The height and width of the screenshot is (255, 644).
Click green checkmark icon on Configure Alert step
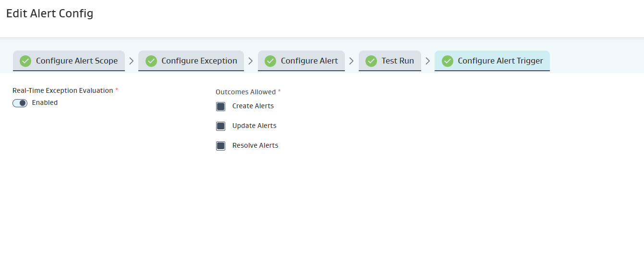click(270, 61)
